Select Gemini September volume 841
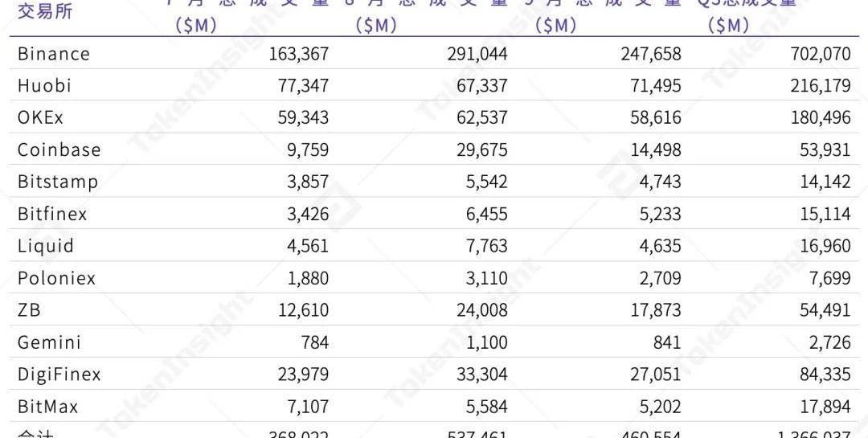Viewport: 868px width, 438px height. click(667, 342)
